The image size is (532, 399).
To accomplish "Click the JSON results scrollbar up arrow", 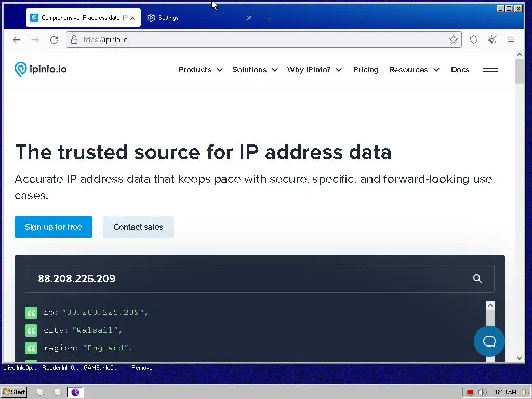I will pos(490,305).
